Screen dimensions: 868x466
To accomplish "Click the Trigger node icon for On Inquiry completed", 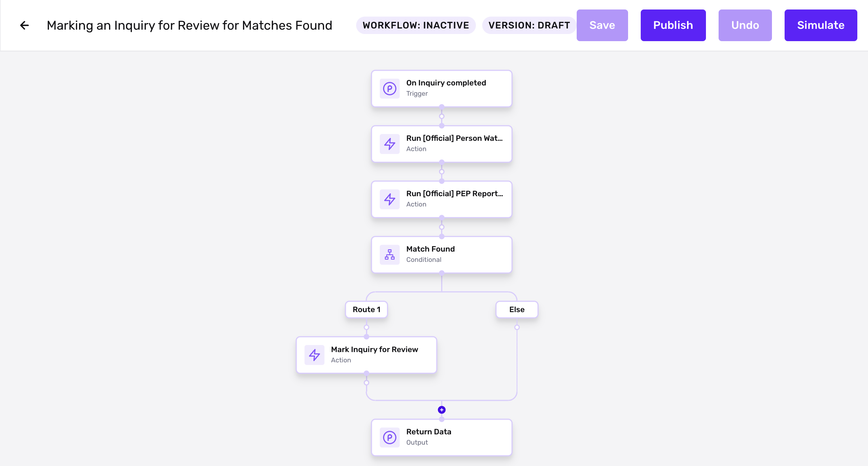I will [x=390, y=88].
